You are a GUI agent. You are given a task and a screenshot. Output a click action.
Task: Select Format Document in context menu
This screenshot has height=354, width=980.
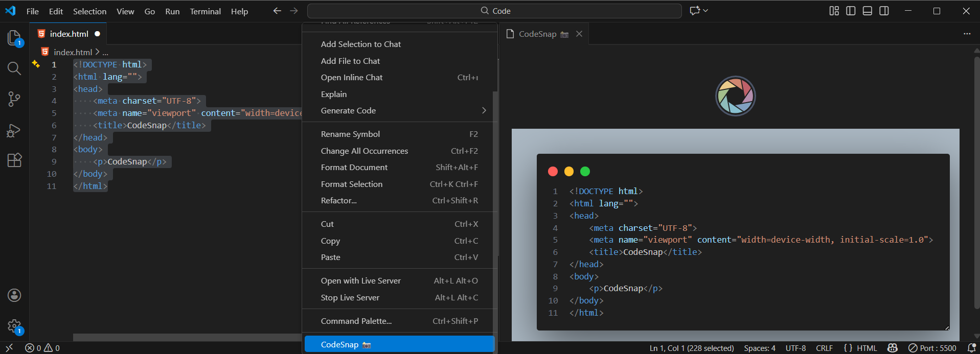[x=399, y=167]
